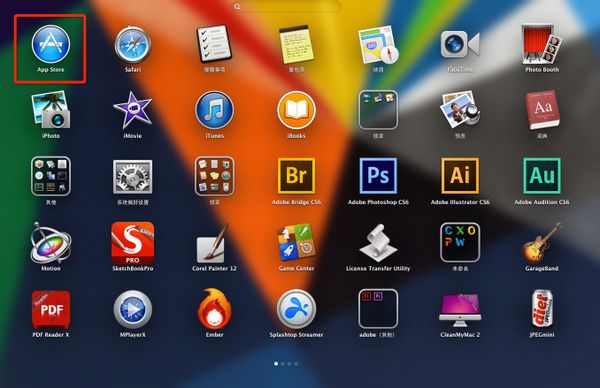This screenshot has height=388, width=600.
Task: Open the folder above the Motion icon
Action: (51, 176)
